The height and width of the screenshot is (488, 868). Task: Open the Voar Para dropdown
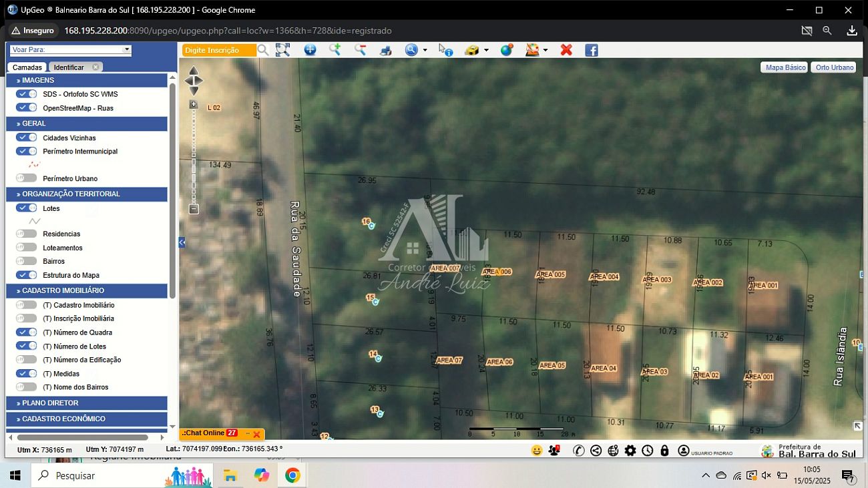click(x=126, y=49)
